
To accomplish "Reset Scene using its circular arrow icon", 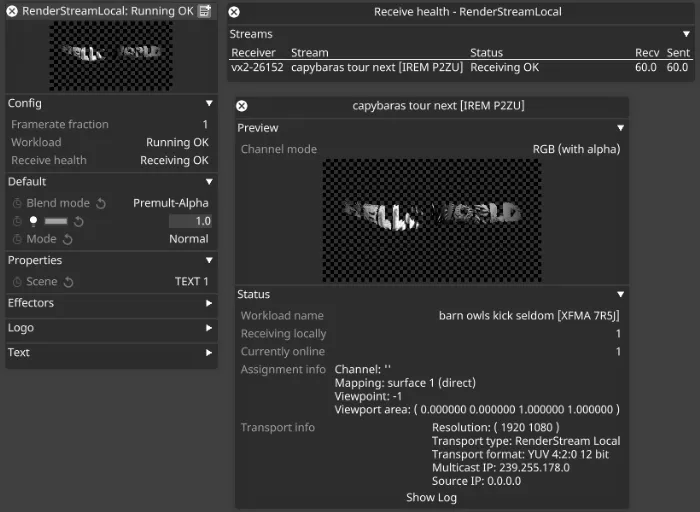I will (x=69, y=282).
